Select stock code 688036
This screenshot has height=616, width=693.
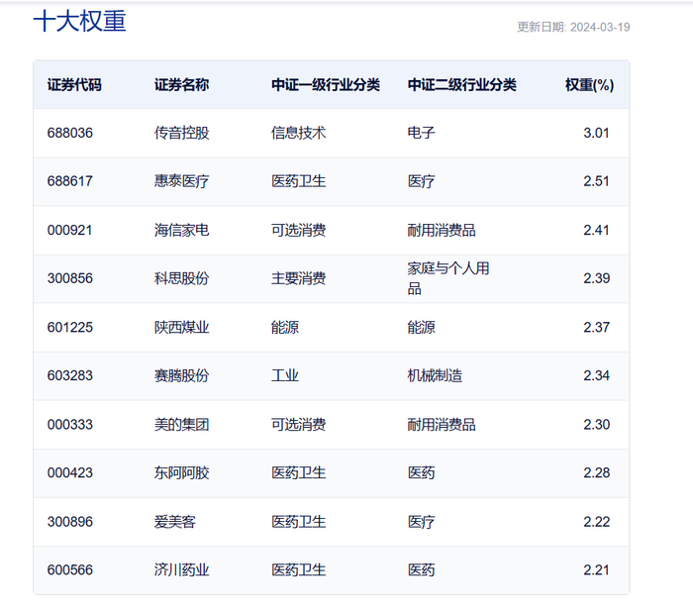(x=70, y=133)
